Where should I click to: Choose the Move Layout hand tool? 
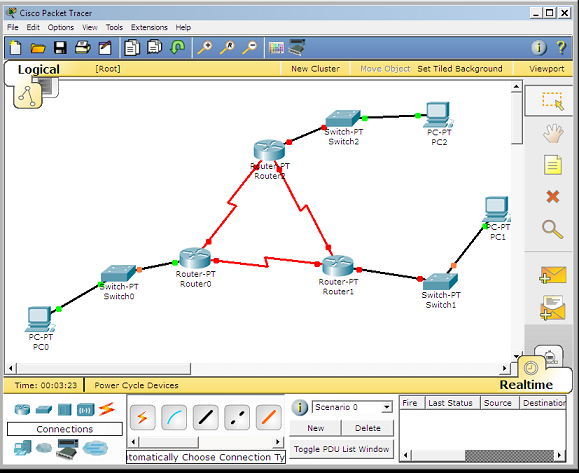coord(553,134)
